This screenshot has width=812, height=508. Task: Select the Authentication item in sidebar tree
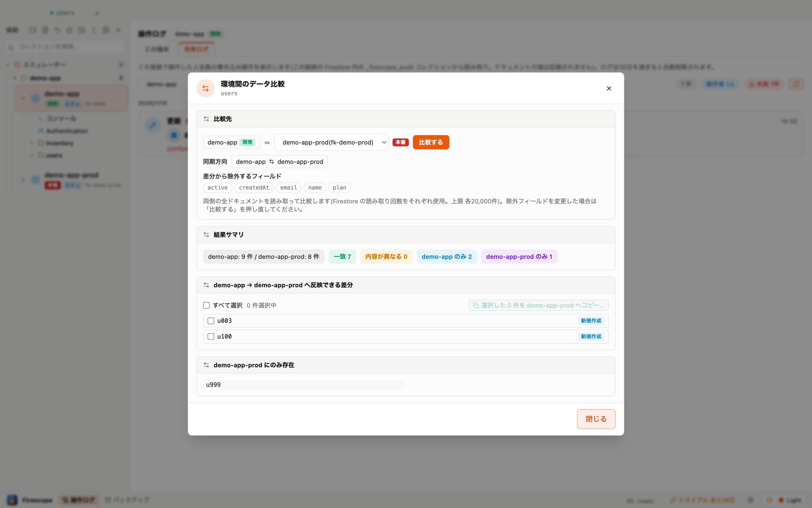(67, 131)
